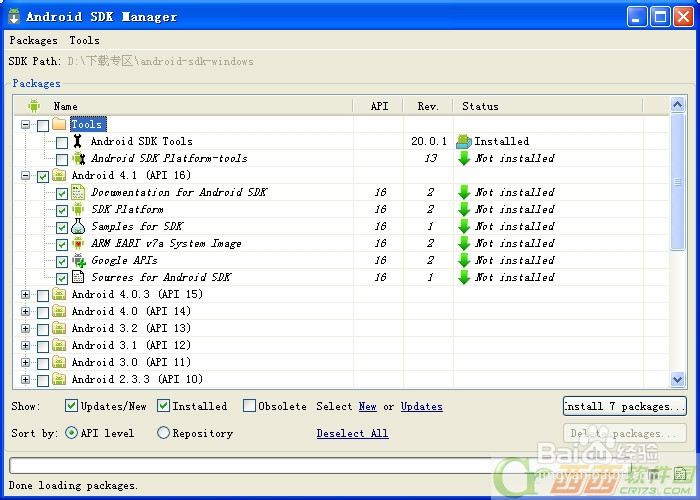This screenshot has width=700, height=500.
Task: Expand the Android 4.0.3 (API 15) node
Action: coord(25,295)
